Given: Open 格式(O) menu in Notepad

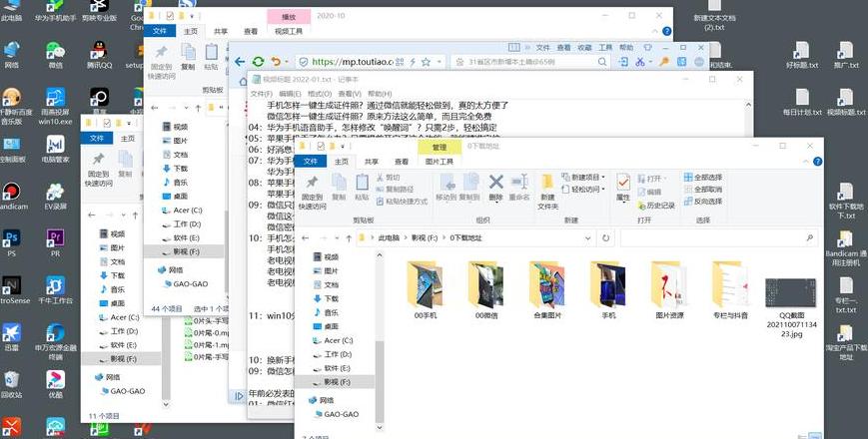Looking at the screenshot, I should coord(320,94).
